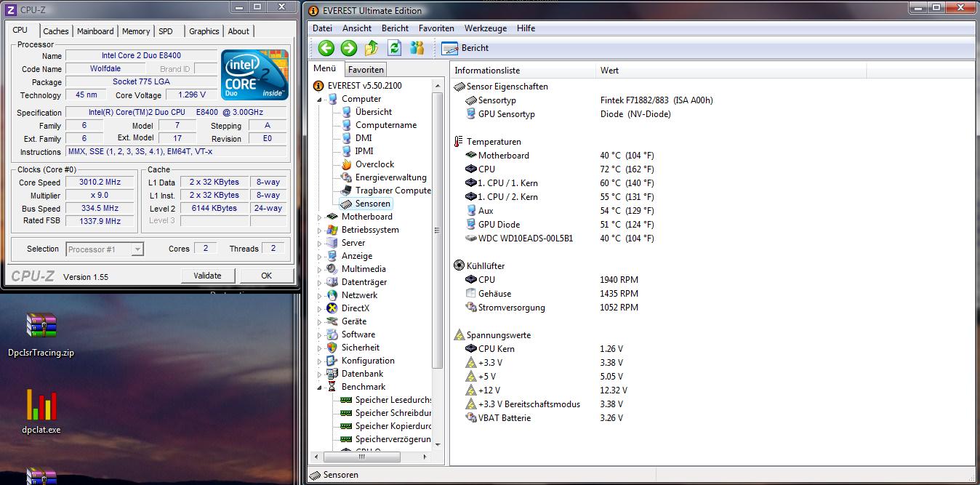Viewport: 980px width, 485px height.
Task: Click the Geräte icon in tree
Action: [x=333, y=321]
